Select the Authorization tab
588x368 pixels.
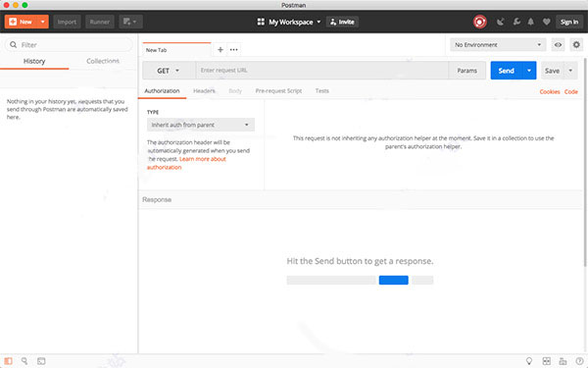(x=162, y=91)
